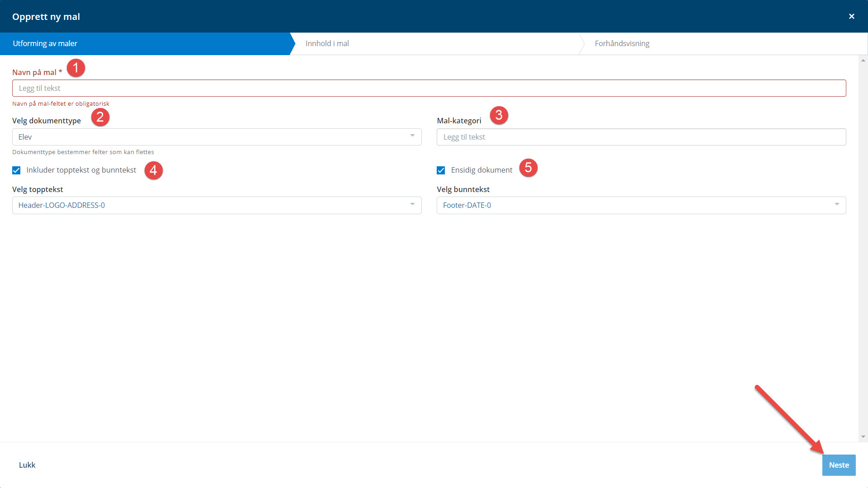Open the Velg bunntekst dropdown
The height and width of the screenshot is (488, 868).
[641, 205]
